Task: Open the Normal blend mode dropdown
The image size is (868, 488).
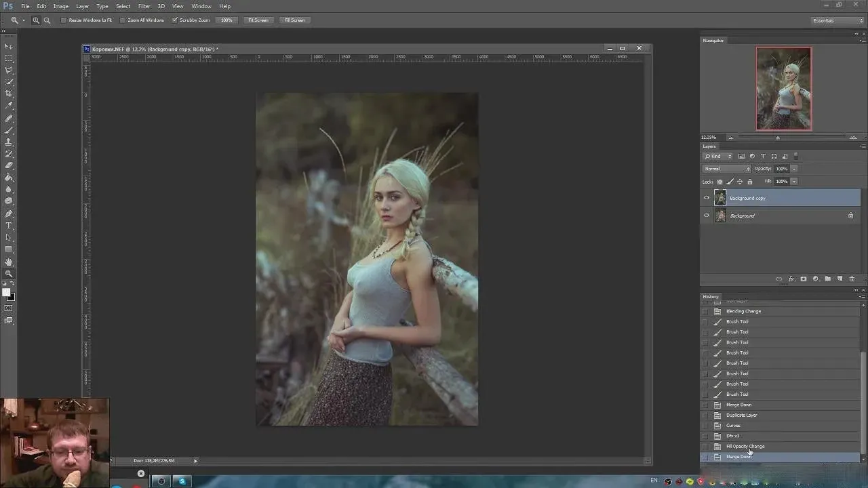Action: pos(727,169)
